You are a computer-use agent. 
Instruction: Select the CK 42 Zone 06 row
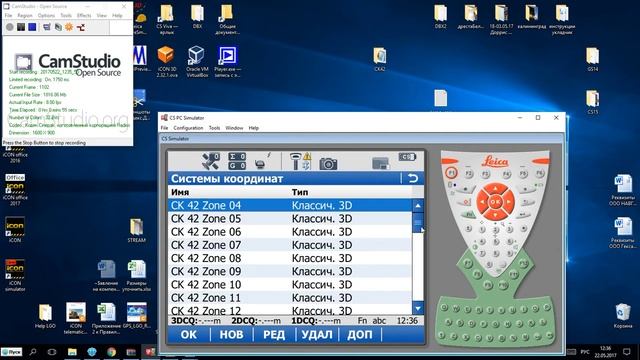pyautogui.click(x=290, y=232)
